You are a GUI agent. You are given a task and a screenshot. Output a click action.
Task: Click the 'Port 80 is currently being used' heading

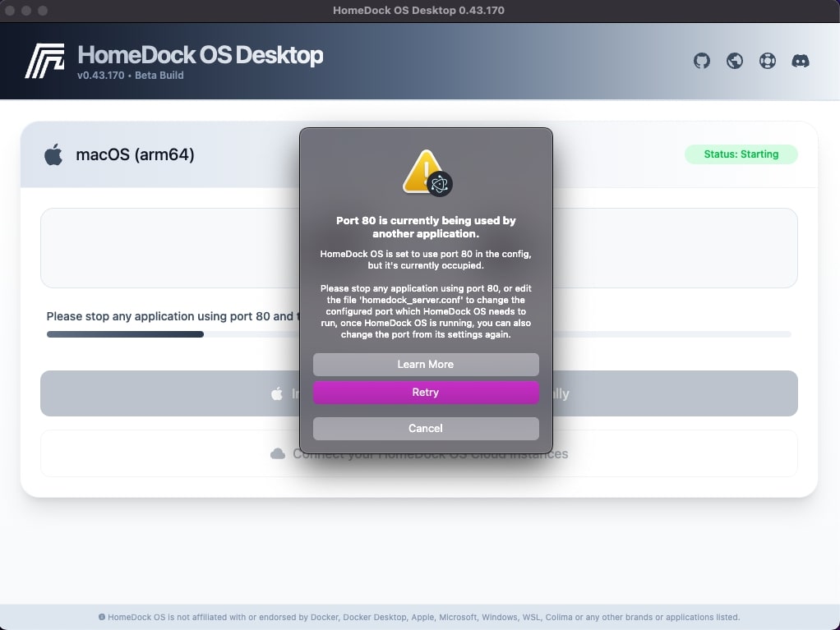click(426, 227)
